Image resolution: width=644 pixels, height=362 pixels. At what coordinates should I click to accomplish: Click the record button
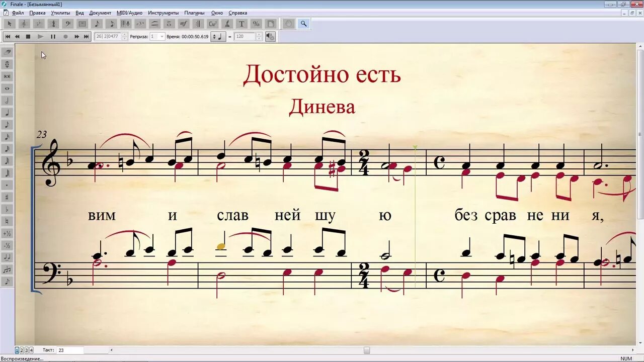(65, 37)
